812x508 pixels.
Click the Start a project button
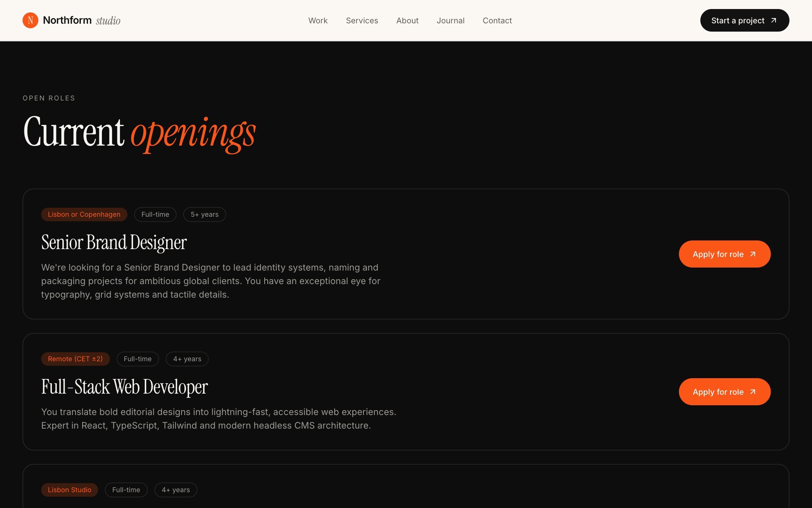(x=745, y=20)
